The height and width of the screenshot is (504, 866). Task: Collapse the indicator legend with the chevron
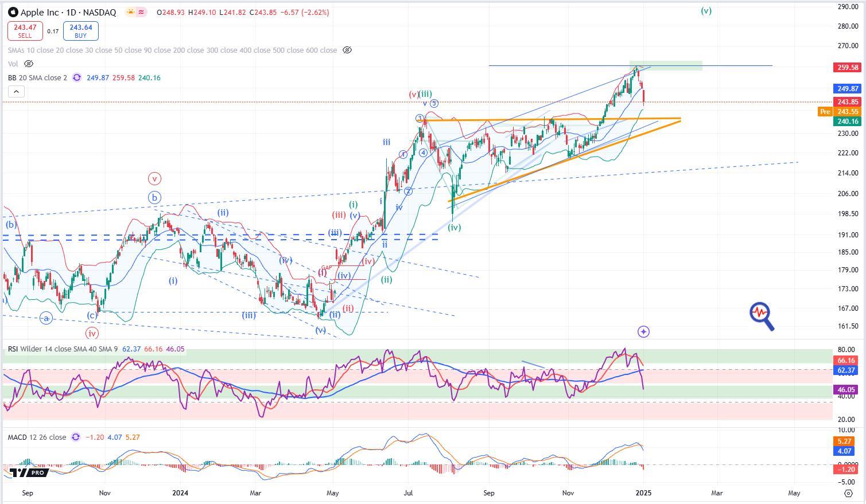(x=16, y=91)
